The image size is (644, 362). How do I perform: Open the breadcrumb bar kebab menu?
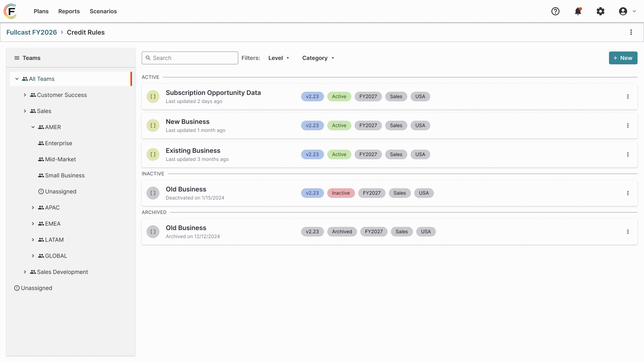(x=631, y=32)
